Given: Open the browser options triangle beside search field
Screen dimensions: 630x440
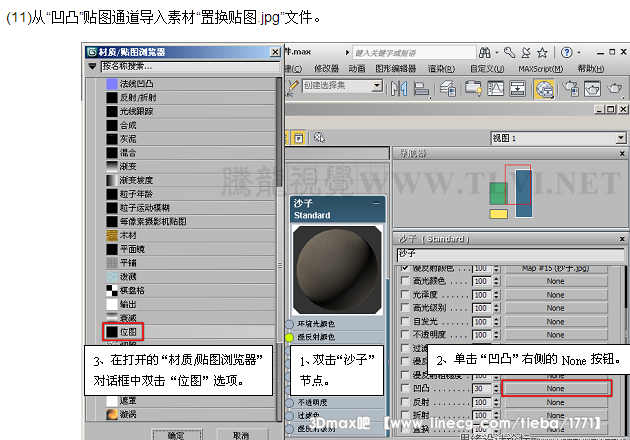Looking at the screenshot, I should coord(92,66).
